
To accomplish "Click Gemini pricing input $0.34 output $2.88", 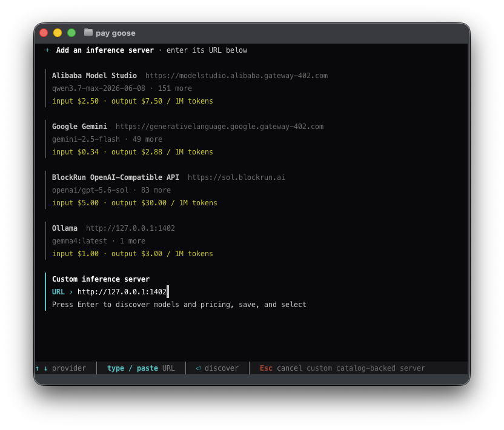I will click(133, 151).
